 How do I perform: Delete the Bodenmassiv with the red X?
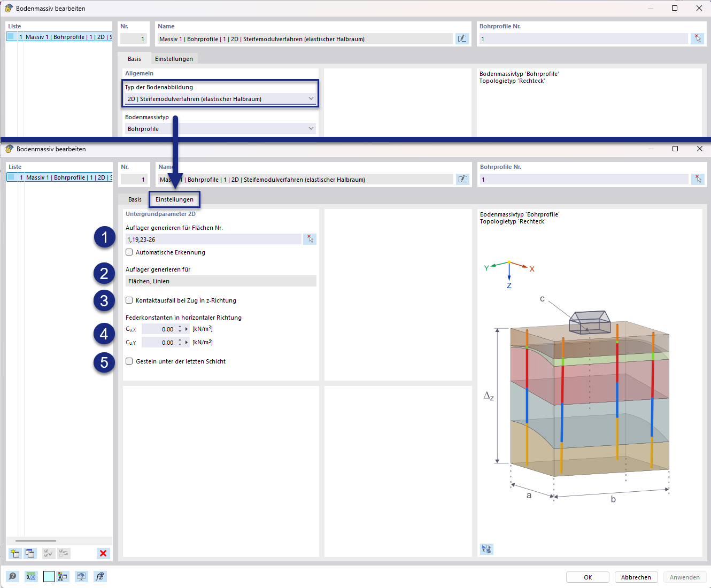[103, 553]
